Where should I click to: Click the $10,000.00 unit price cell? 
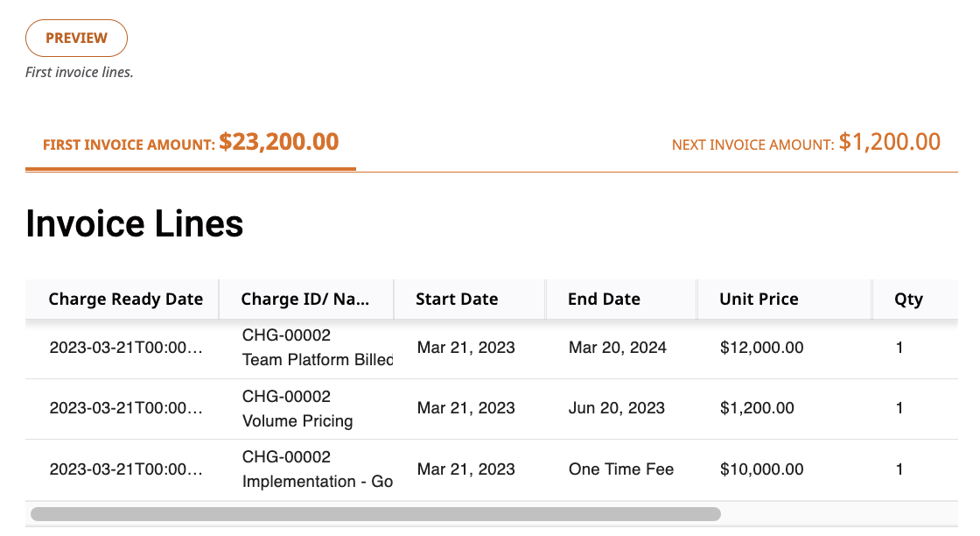tap(762, 469)
